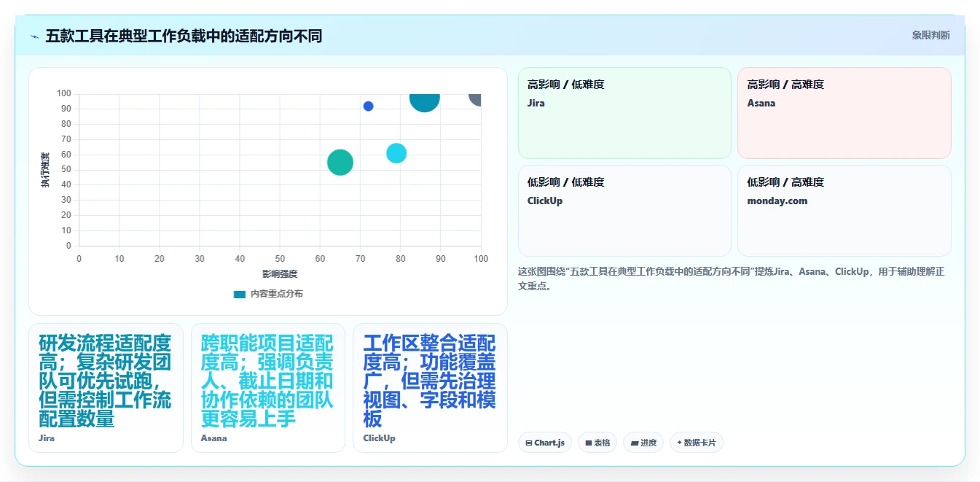
Task: Select the small blue bubble in the chart
Action: point(368,106)
